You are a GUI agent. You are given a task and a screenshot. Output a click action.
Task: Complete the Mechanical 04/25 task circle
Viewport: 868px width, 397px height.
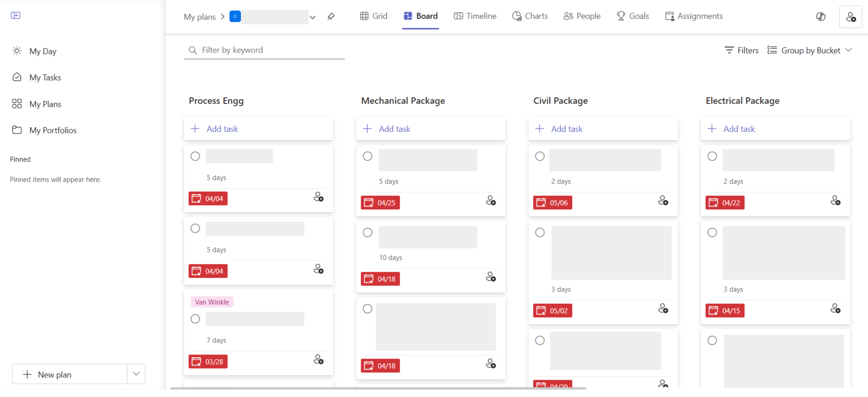(367, 156)
